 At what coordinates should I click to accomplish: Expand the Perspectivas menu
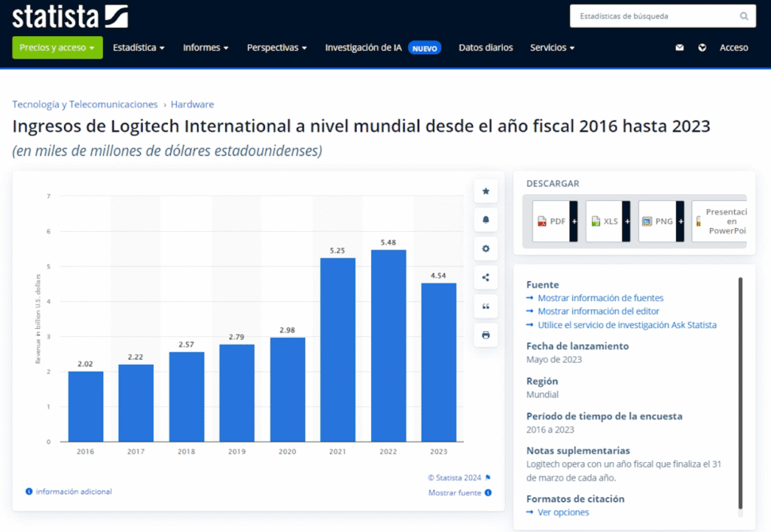[277, 47]
